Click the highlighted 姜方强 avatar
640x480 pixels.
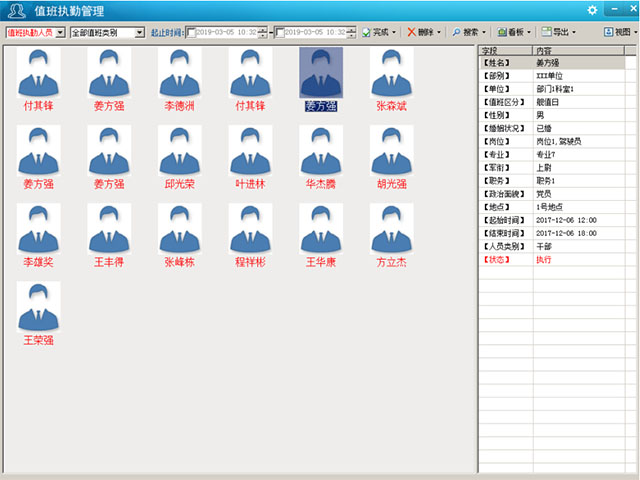[x=321, y=73]
